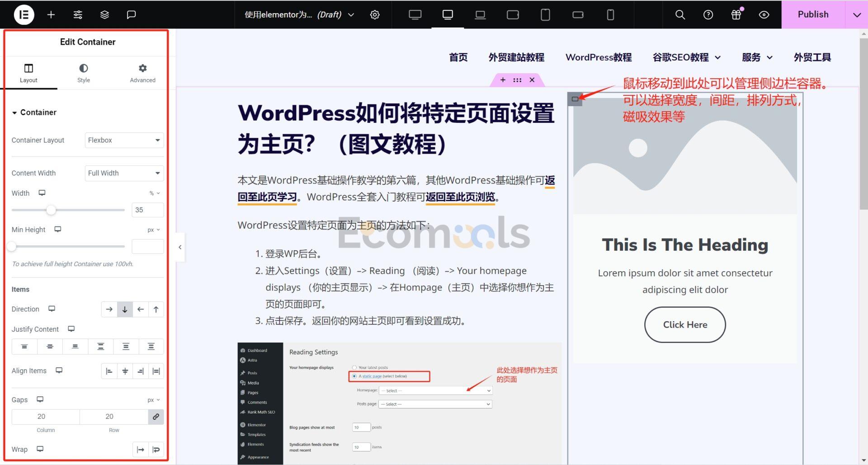Click the Width slider handle
Viewport: 868px width, 465px height.
[x=51, y=210]
